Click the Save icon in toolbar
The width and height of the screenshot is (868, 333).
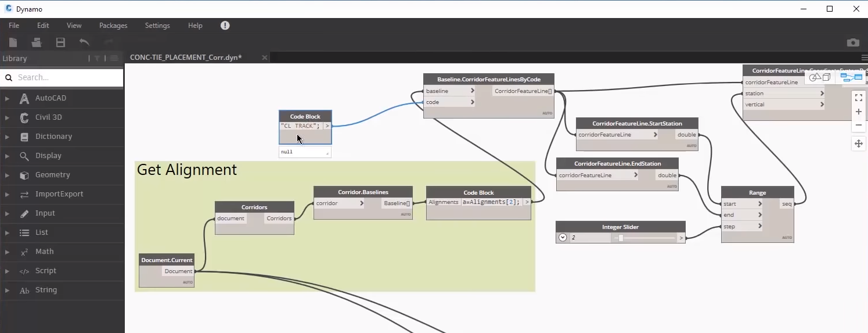60,42
